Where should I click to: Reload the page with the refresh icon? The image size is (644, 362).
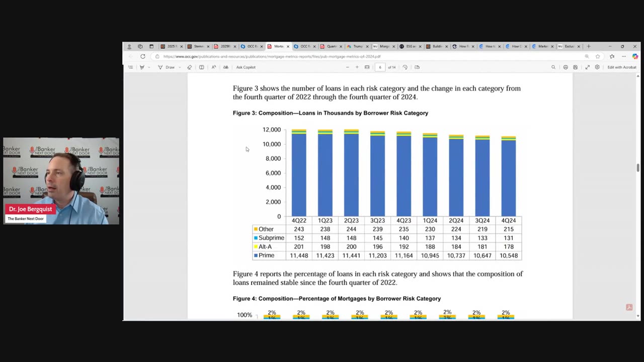[143, 56]
